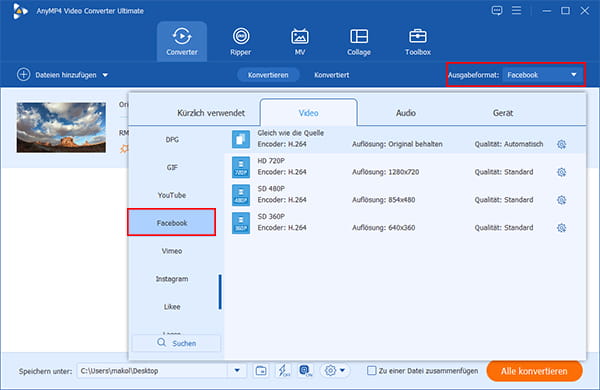Viewport: 600px width, 390px height.
Task: Click Qualität: Automatisch text
Action: (509, 144)
